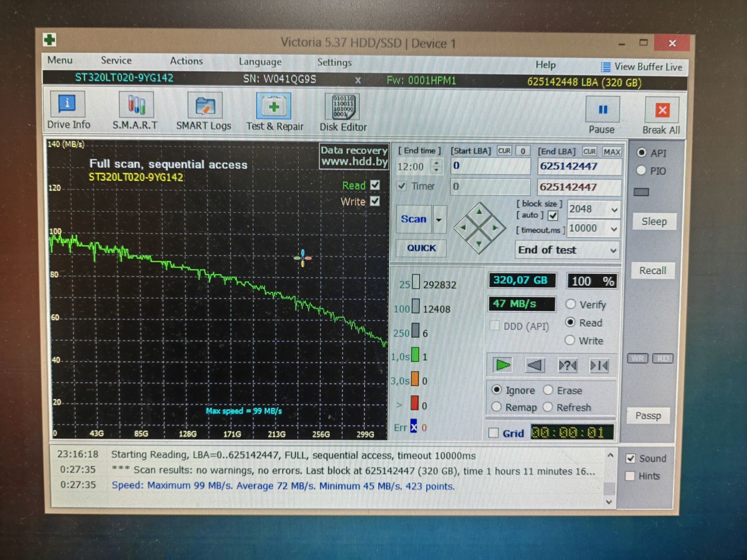
Task: Open the Drive Info panel
Action: pos(68,110)
